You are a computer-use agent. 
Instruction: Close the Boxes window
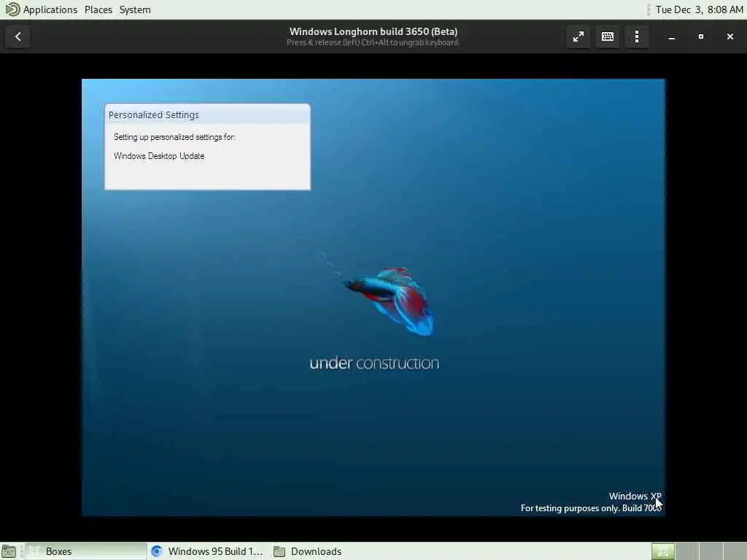(729, 36)
